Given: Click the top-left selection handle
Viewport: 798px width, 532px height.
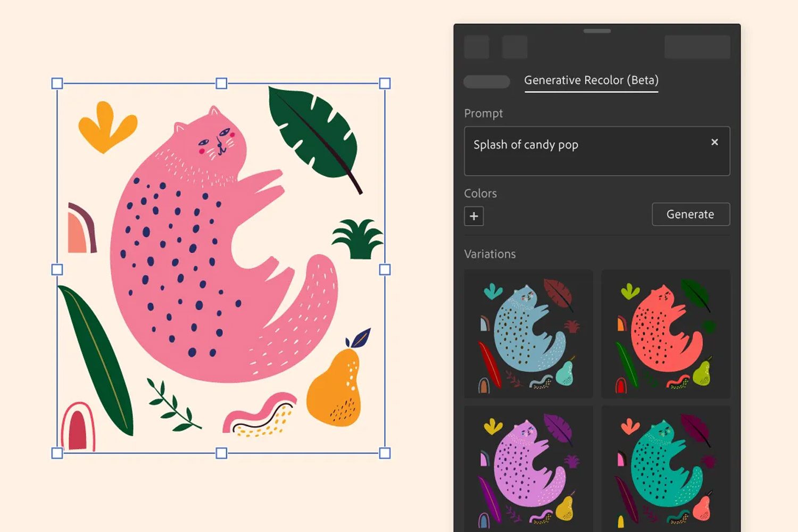Looking at the screenshot, I should coord(57,83).
